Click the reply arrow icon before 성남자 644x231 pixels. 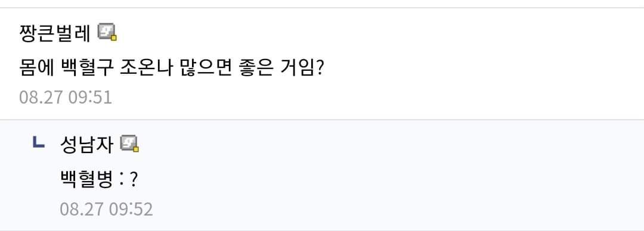[38, 142]
